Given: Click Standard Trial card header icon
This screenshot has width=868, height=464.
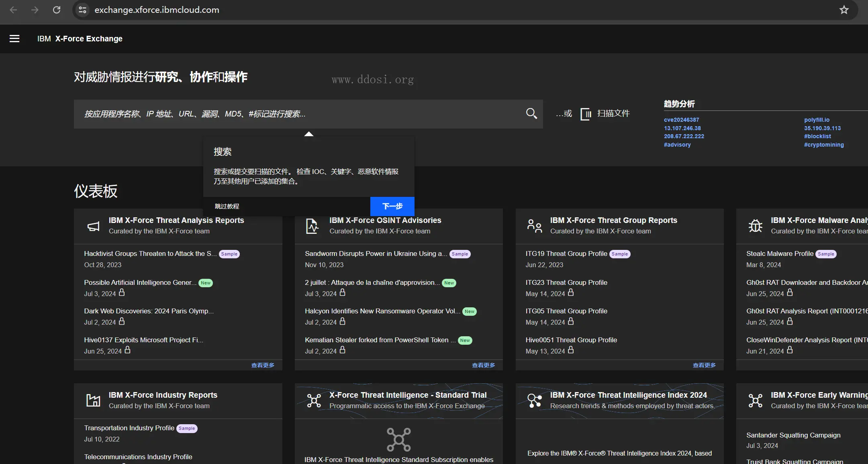Looking at the screenshot, I should [x=314, y=401].
